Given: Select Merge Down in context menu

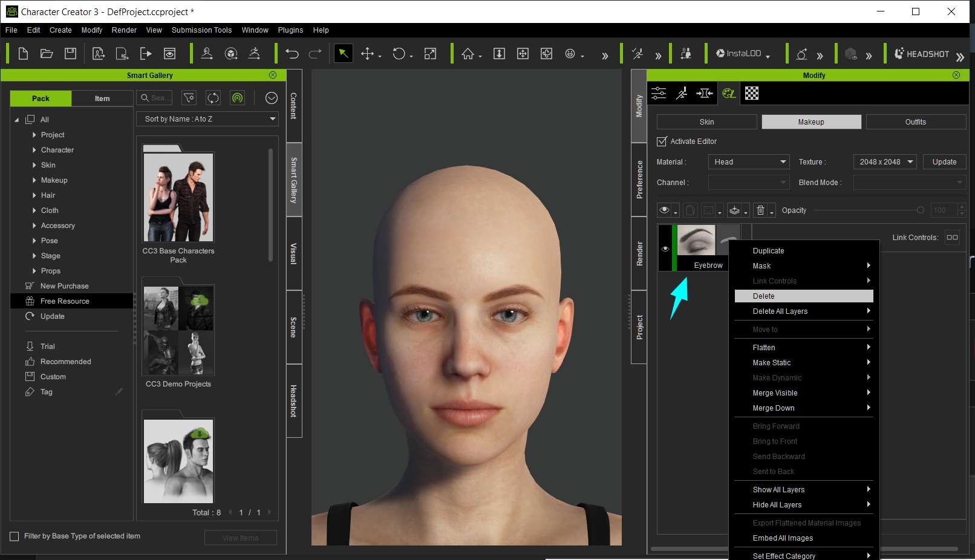Looking at the screenshot, I should (804, 408).
